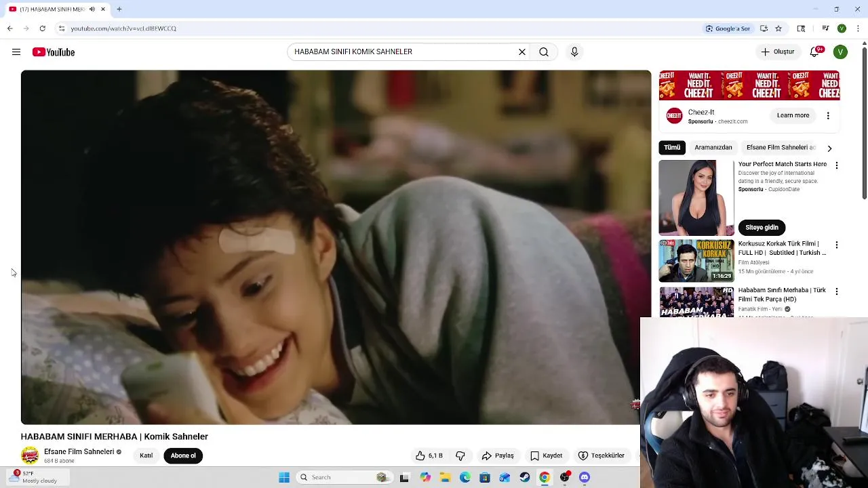Viewport: 868px width, 488px height.
Task: Open Hababam Sınıfı Merhaba video title
Action: (782, 295)
